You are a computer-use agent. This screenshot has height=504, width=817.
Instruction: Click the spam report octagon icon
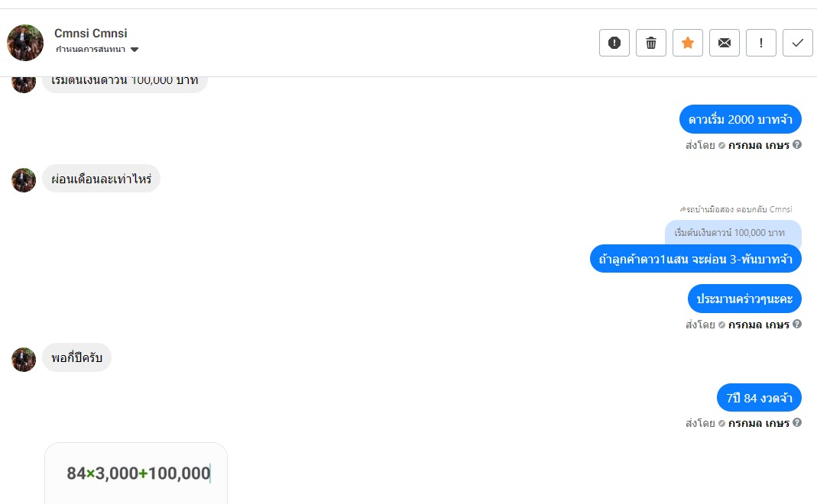click(614, 43)
